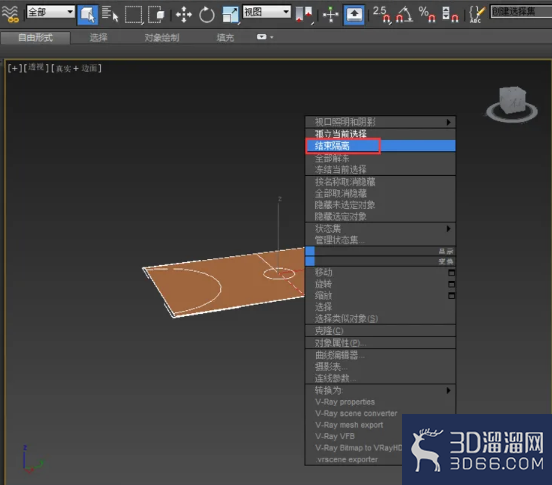Click the named selection sets input field
Image resolution: width=552 pixels, height=485 pixels.
pyautogui.click(x=521, y=12)
